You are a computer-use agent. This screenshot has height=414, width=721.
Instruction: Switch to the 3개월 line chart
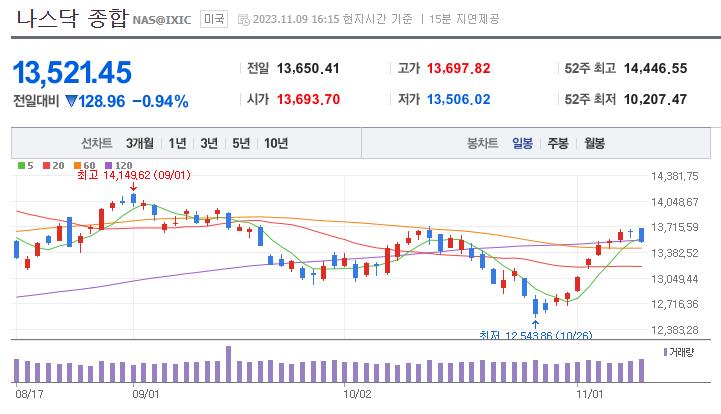pyautogui.click(x=140, y=143)
